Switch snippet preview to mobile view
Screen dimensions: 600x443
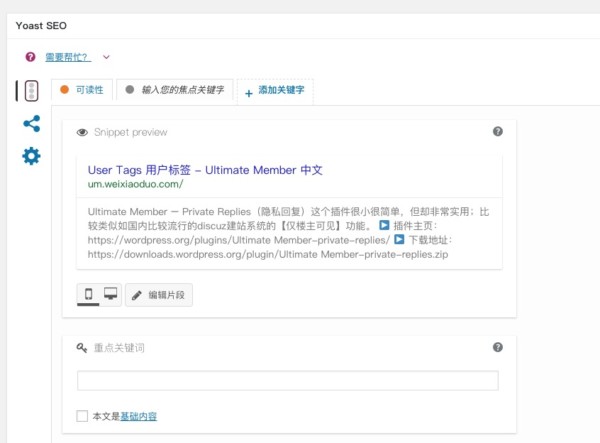click(88, 294)
